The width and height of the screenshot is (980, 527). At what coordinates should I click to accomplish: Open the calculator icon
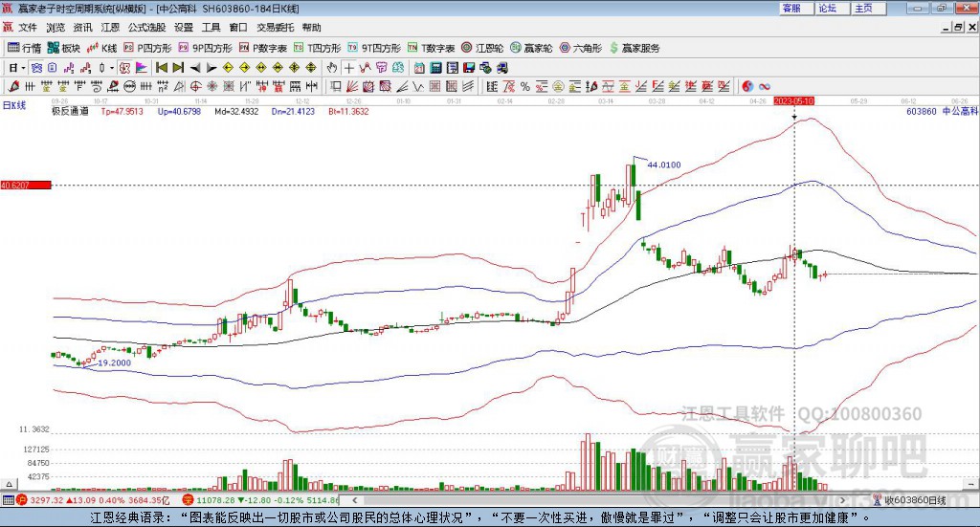pos(436,68)
